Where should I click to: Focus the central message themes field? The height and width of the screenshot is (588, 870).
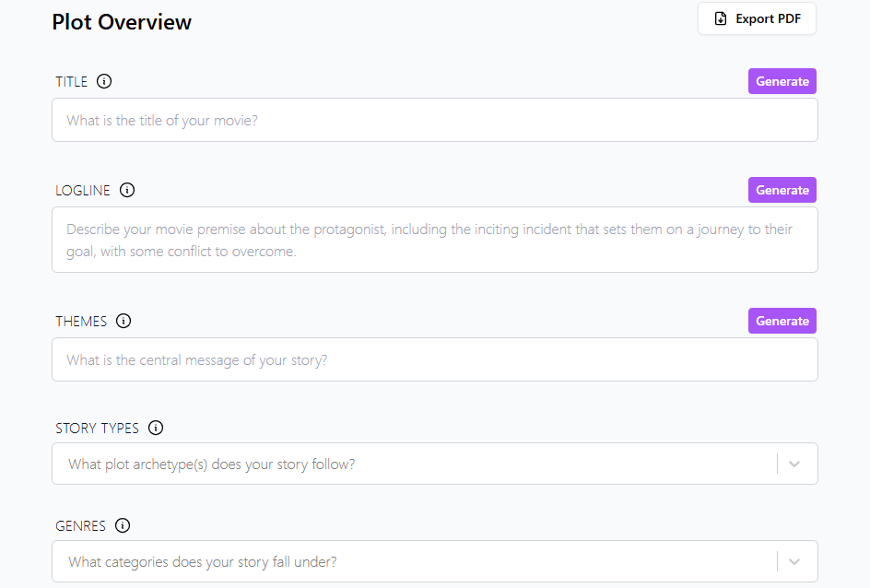click(x=434, y=359)
